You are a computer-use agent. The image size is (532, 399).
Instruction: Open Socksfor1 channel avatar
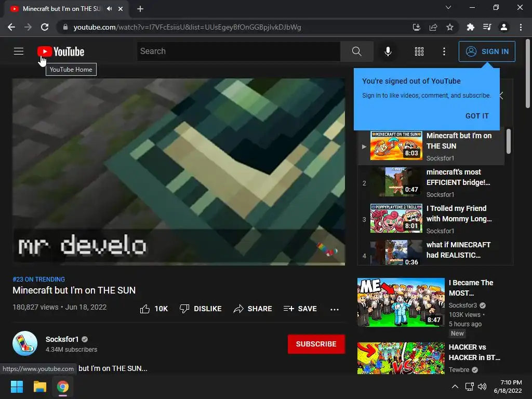pyautogui.click(x=25, y=343)
